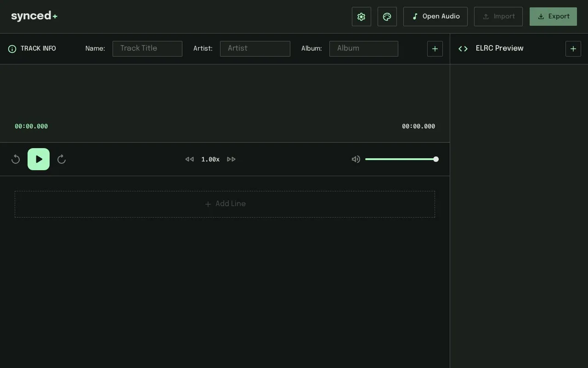Expand ELRC Preview with plus button
Image resolution: width=588 pixels, height=368 pixels.
pos(573,49)
